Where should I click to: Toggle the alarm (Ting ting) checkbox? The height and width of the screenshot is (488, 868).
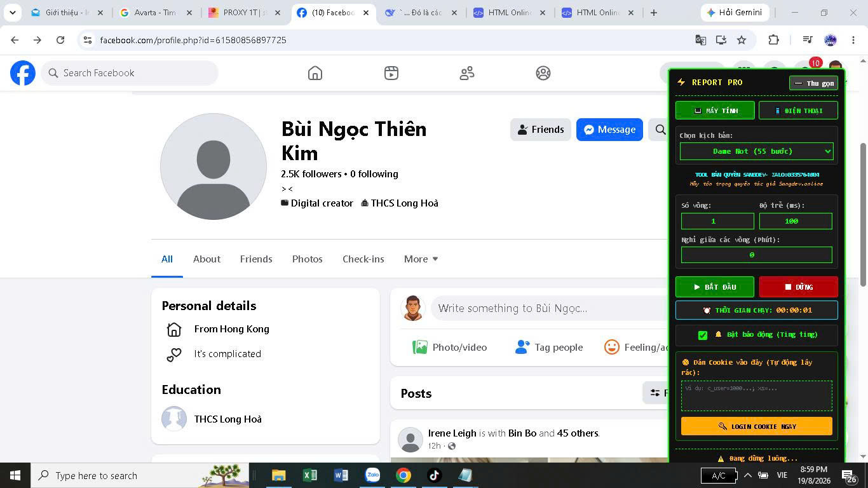coord(703,335)
